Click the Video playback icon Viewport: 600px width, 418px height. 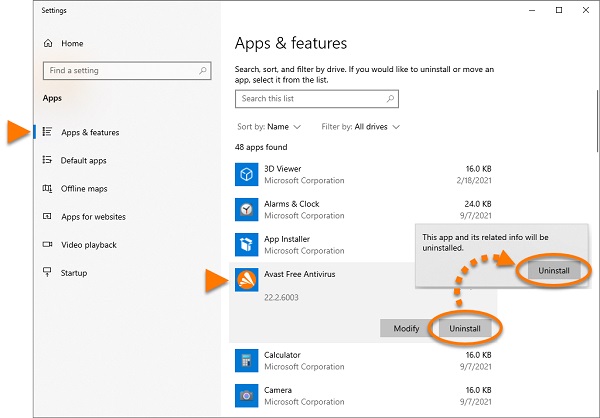coord(47,244)
